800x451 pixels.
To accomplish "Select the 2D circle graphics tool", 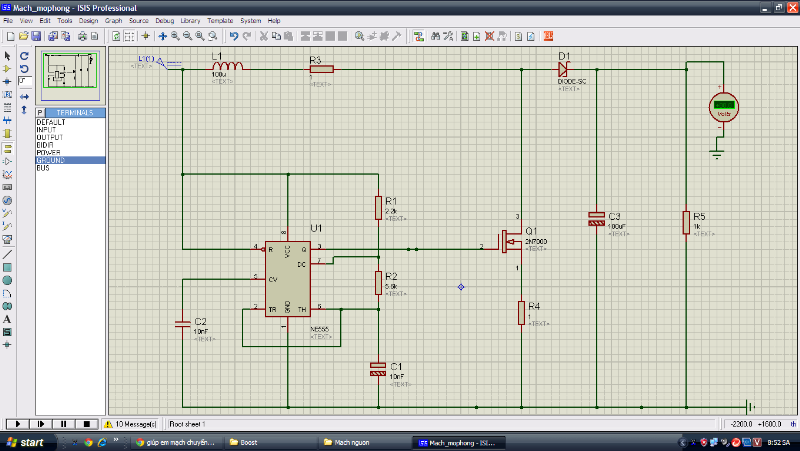I will click(x=8, y=280).
